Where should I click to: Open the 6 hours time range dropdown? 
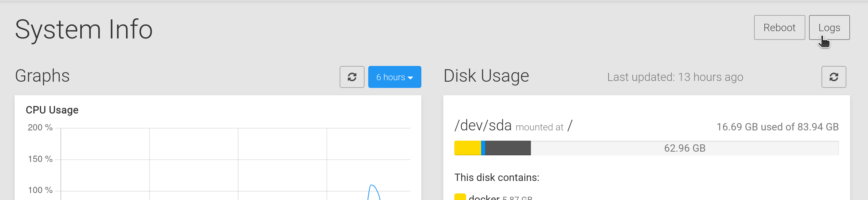pyautogui.click(x=395, y=77)
